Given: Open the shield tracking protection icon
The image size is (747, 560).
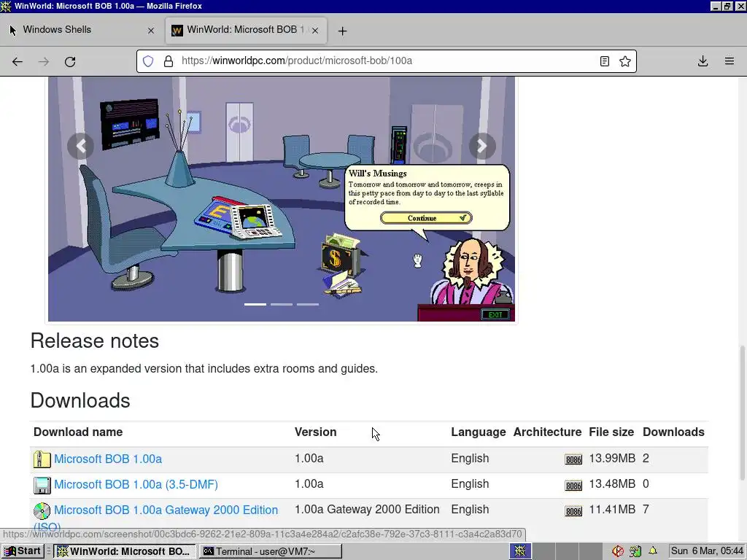Looking at the screenshot, I should click(148, 61).
